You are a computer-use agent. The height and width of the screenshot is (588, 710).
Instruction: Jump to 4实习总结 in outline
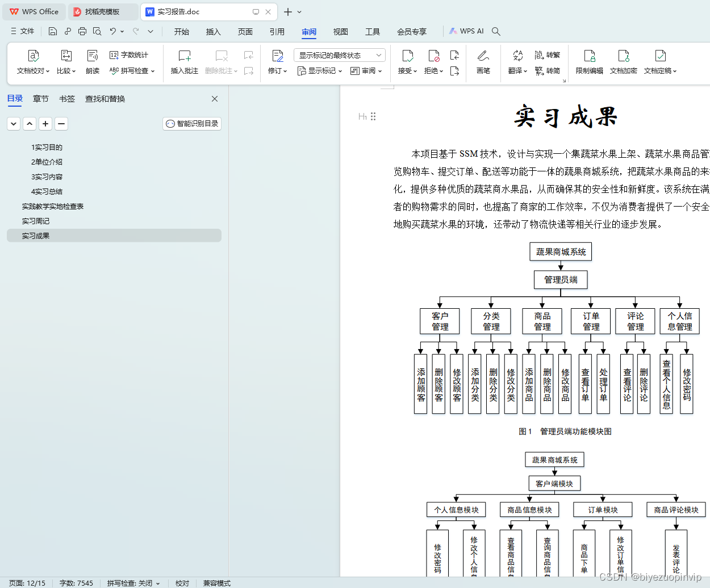(47, 191)
